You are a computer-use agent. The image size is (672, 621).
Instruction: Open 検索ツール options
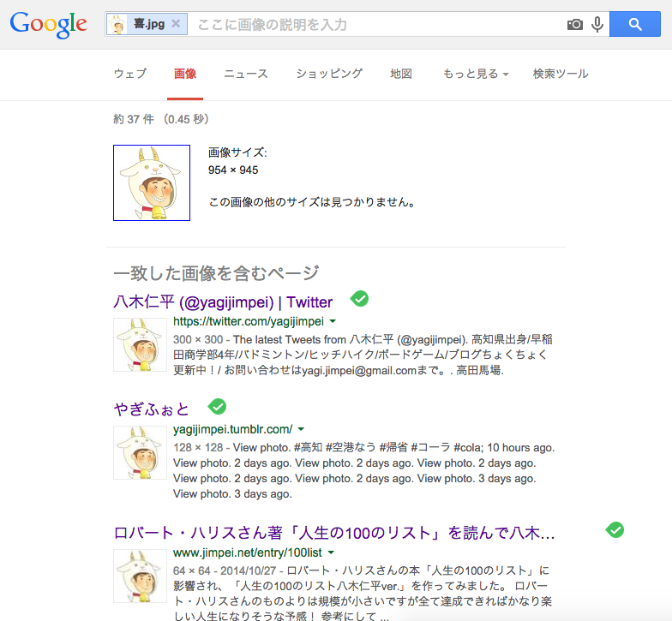561,74
